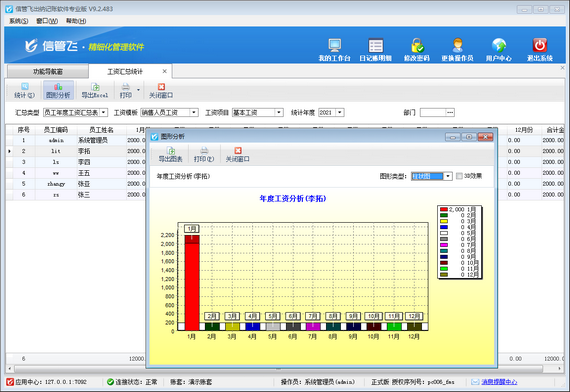The image size is (570, 392).
Task: Open the 工资模板 dropdown
Action: point(169,112)
